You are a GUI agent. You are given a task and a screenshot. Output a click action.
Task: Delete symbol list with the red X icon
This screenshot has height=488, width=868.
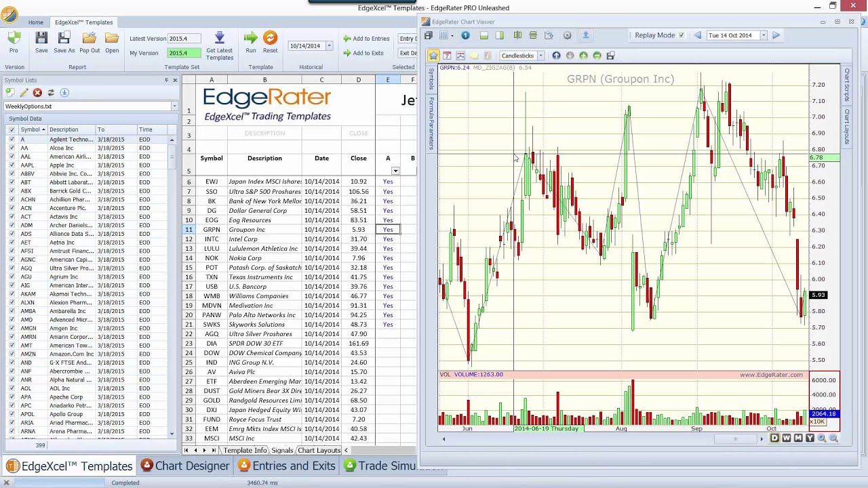[37, 92]
